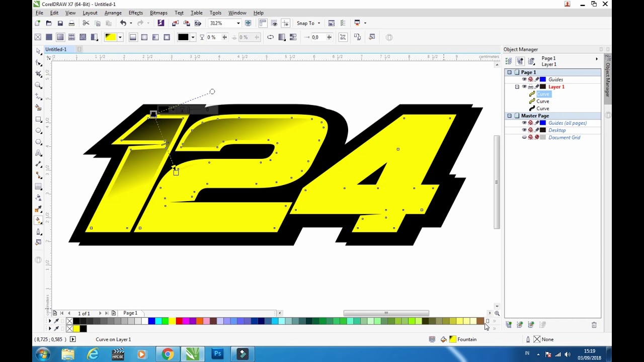Select the Zoom tool in toolbox

pyautogui.click(x=39, y=85)
